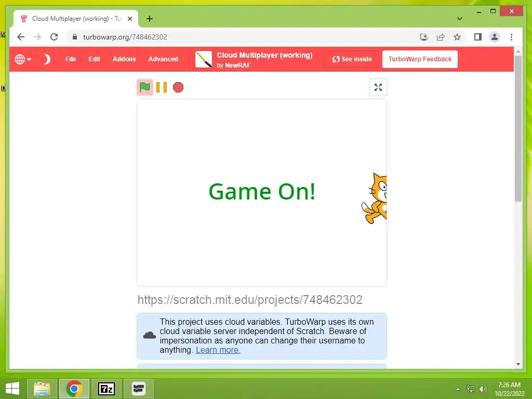This screenshot has width=532, height=399.
Task: Open the language globe dropdown
Action: 23,59
